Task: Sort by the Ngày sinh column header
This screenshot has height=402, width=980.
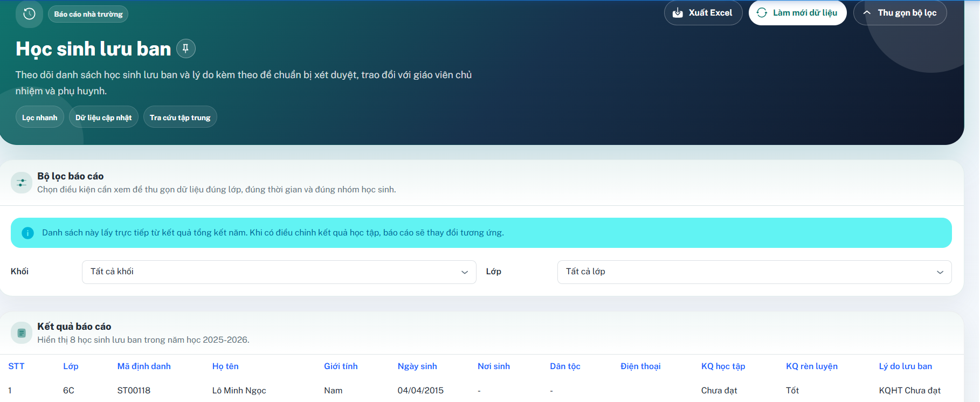Action: tap(417, 366)
